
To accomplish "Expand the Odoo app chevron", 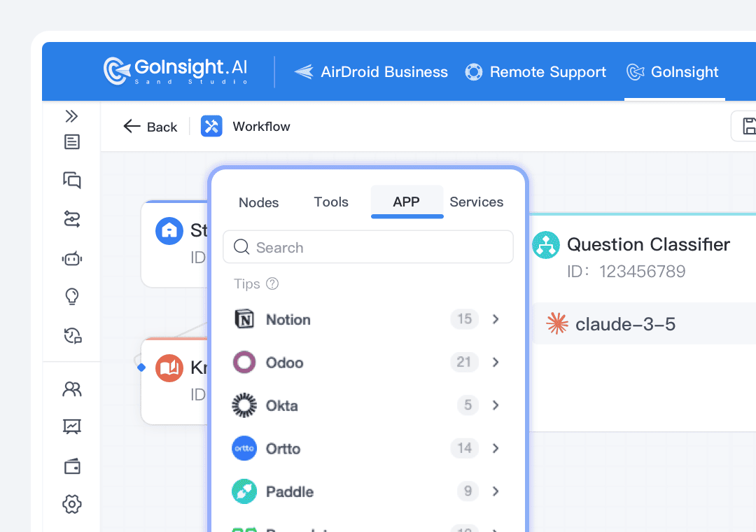I will click(x=496, y=362).
